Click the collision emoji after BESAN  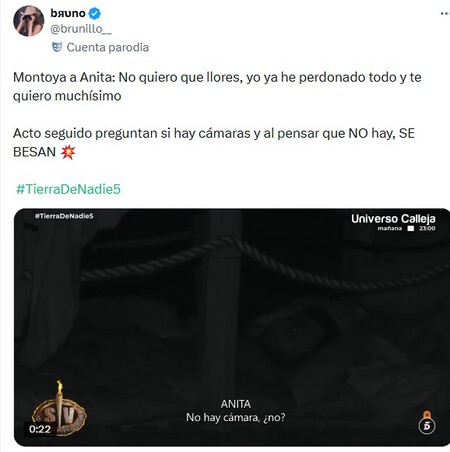[x=68, y=152]
